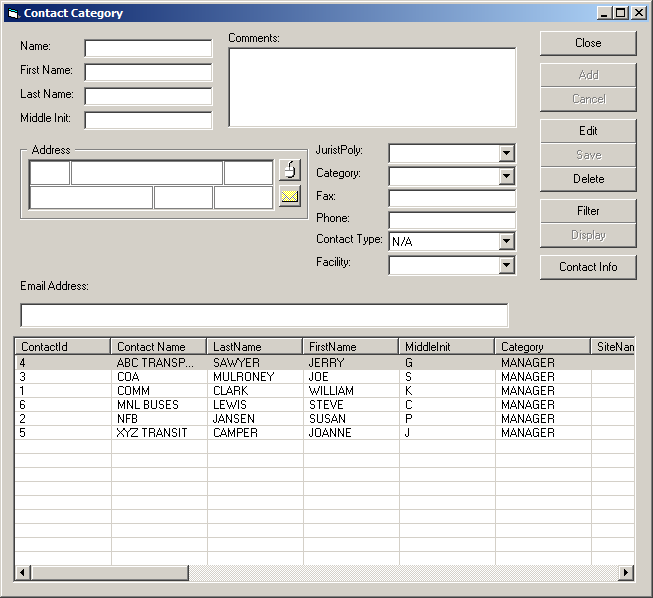Click the left arrow of horizontal scrollbar
This screenshot has height=598, width=653.
(x=22, y=573)
